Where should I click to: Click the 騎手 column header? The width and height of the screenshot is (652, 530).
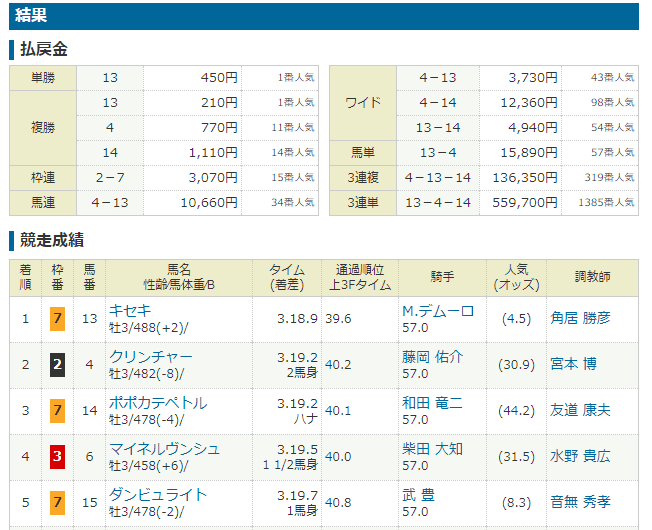coord(442,277)
